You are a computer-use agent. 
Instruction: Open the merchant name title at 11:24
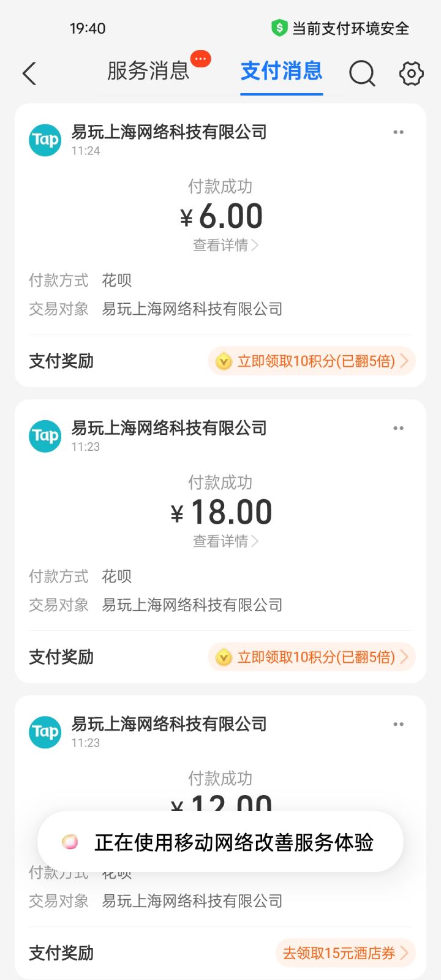[169, 132]
